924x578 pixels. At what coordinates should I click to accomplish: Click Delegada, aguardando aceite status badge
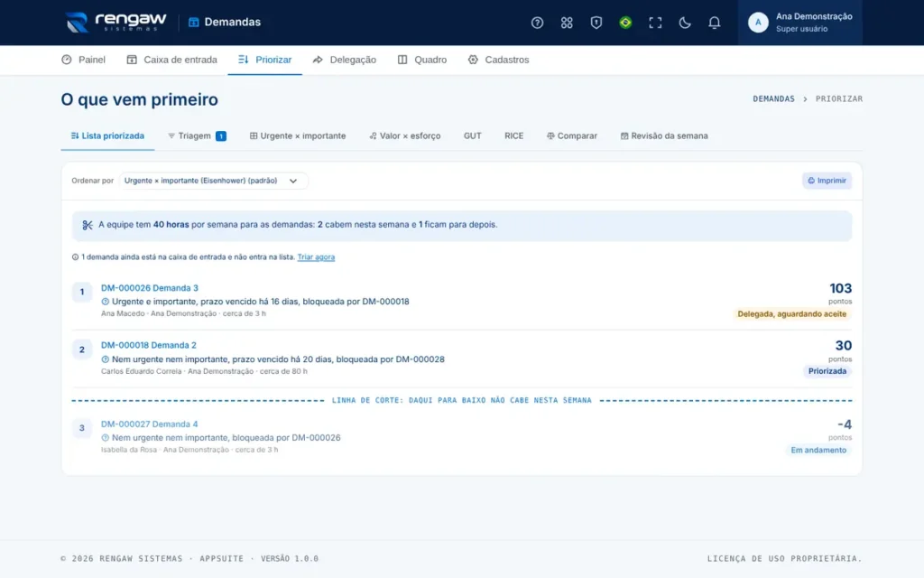tap(791, 313)
